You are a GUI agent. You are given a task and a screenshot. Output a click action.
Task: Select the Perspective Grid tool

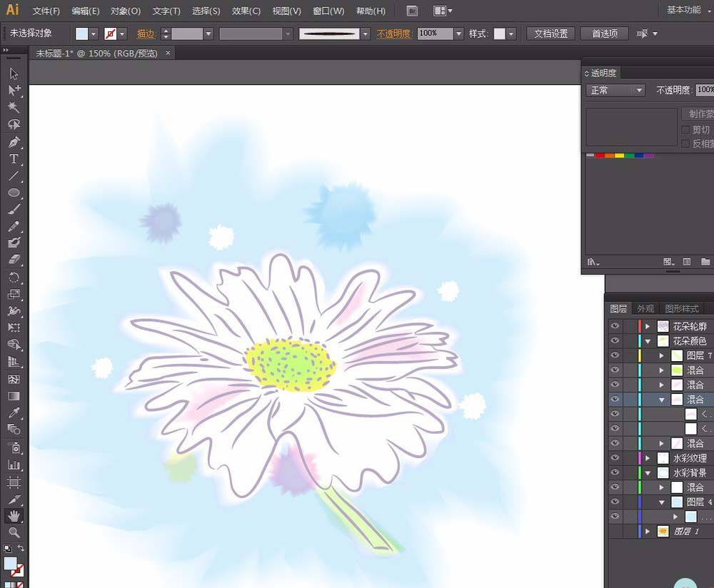[14, 362]
